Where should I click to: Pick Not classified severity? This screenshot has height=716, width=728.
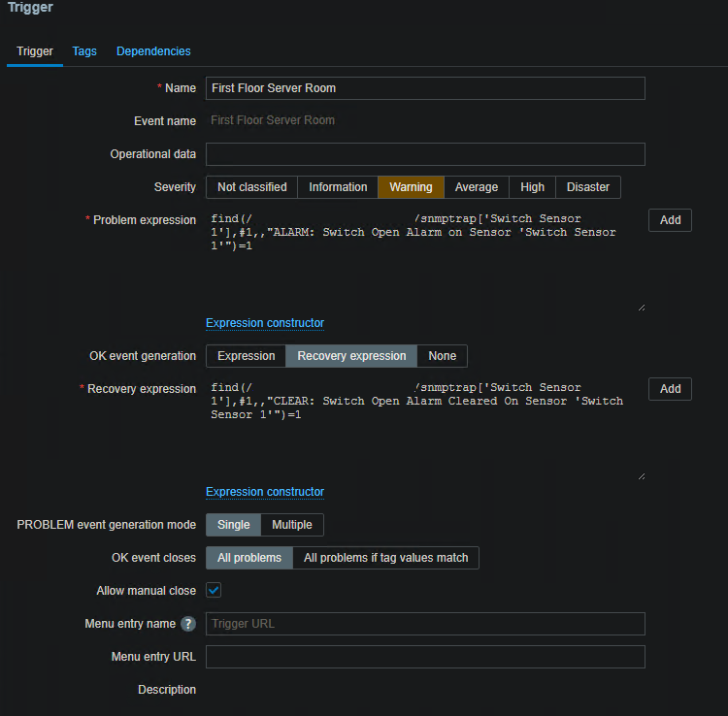point(251,187)
